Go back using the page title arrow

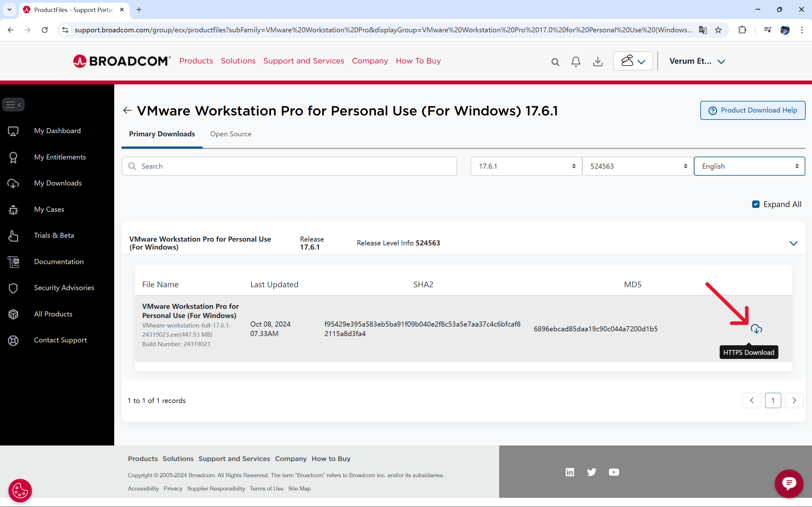click(x=127, y=110)
